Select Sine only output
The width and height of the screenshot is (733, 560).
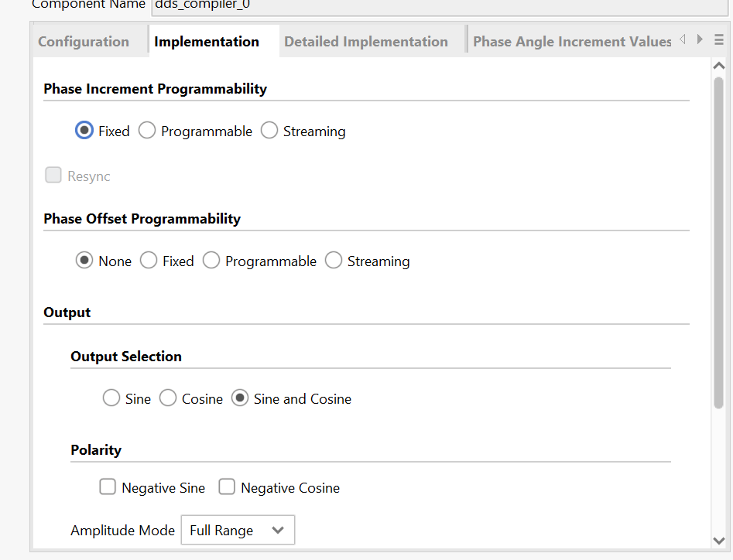coord(111,399)
